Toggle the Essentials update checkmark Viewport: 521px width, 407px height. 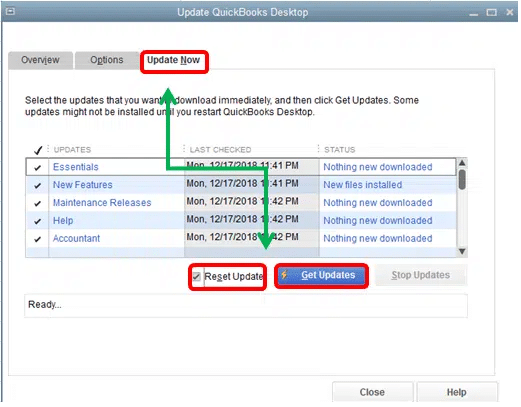[x=38, y=167]
